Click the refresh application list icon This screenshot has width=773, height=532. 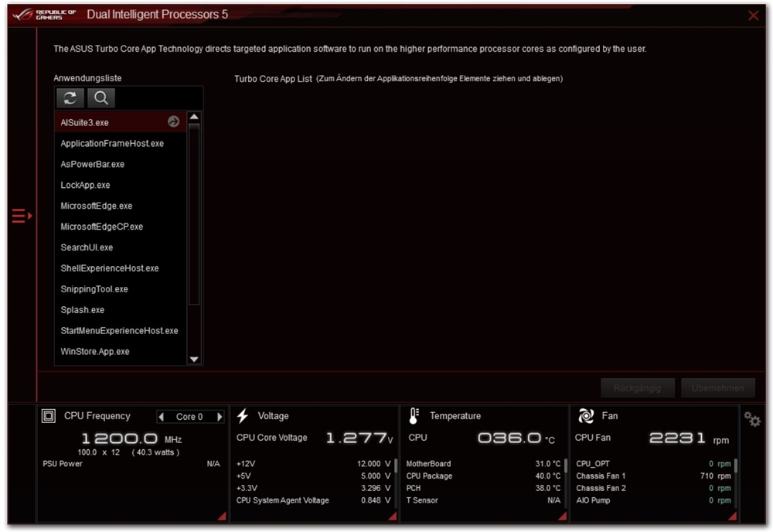pyautogui.click(x=70, y=97)
